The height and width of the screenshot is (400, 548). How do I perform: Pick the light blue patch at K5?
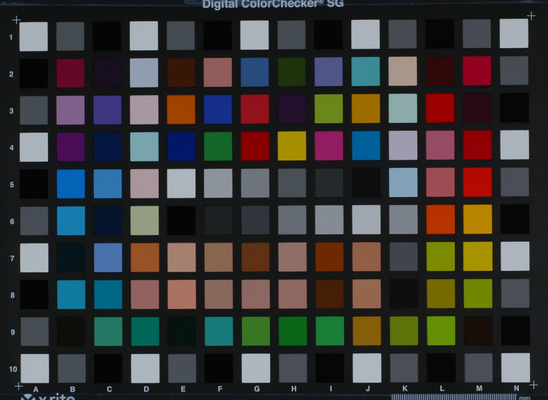403,182
